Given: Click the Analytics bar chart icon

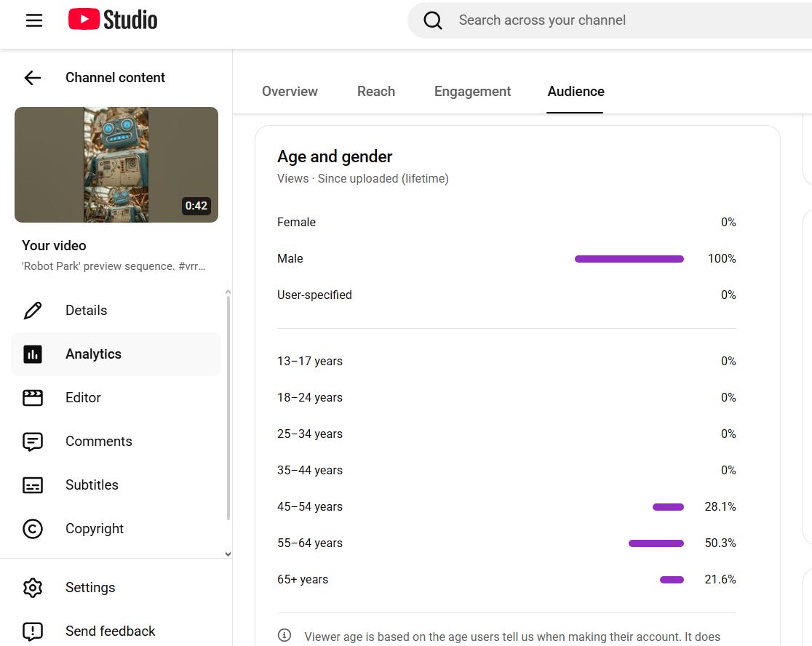Looking at the screenshot, I should coord(33,354).
